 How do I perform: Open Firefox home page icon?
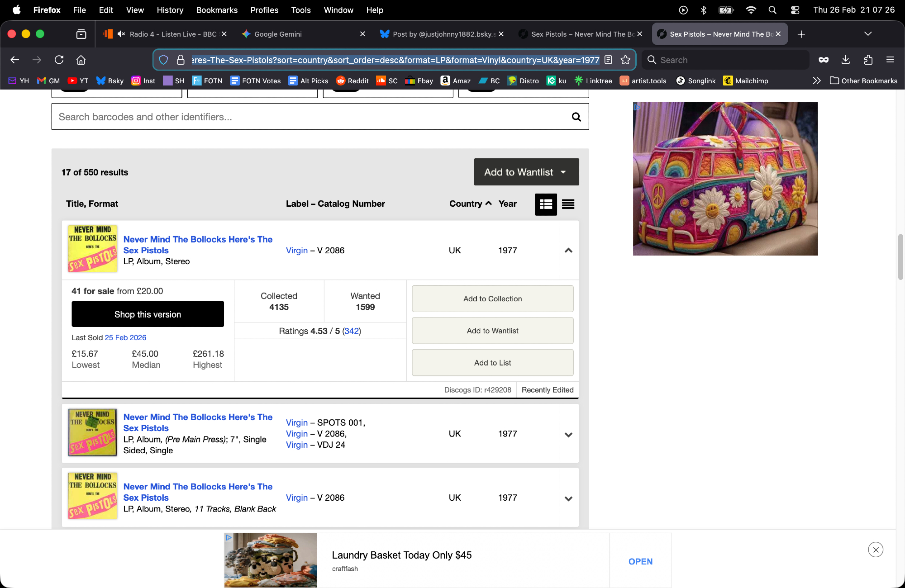pyautogui.click(x=81, y=60)
